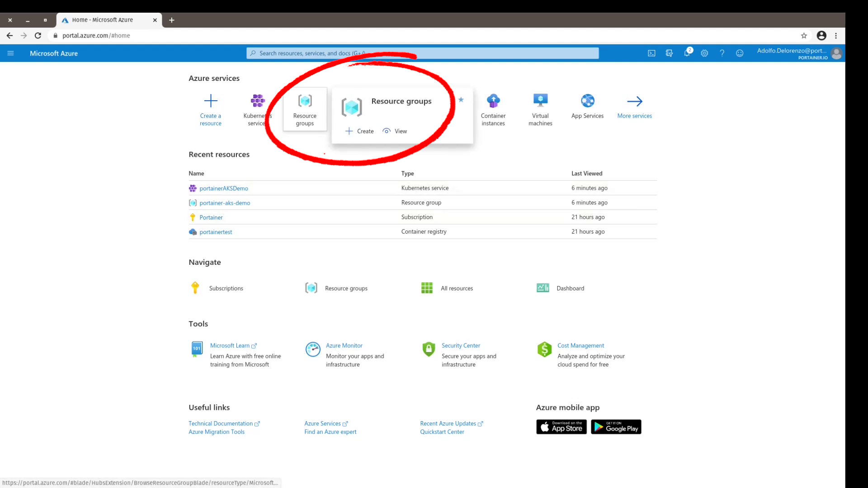Expand the portal hamburger menu
Screen dimensions: 868x488
coord(10,53)
